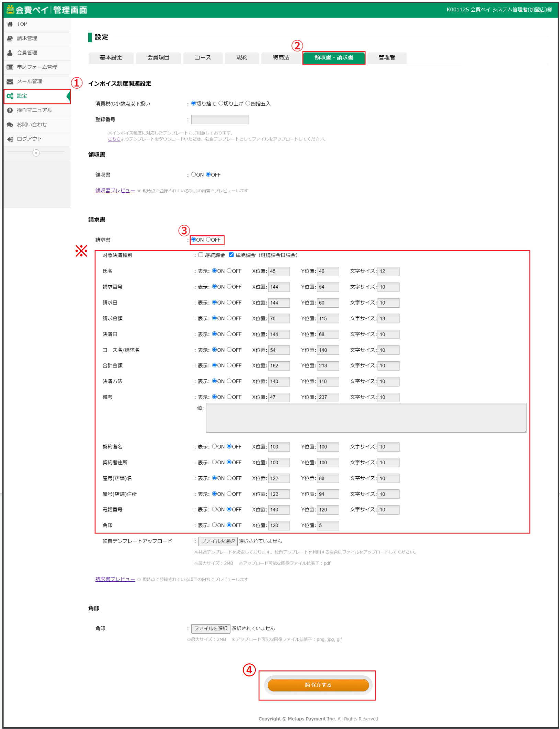Click the 備考 value text area
This screenshot has height=729, width=560.
[366, 418]
